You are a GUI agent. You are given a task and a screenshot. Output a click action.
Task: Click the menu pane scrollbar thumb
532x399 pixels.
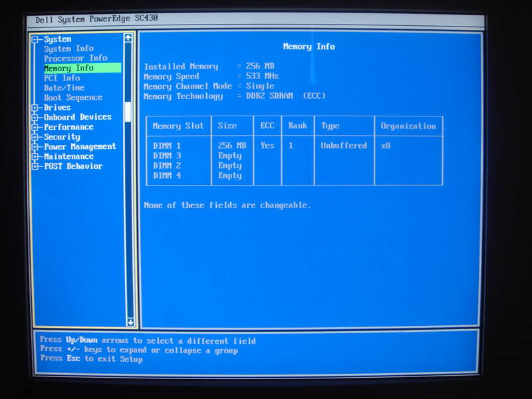coord(128,112)
